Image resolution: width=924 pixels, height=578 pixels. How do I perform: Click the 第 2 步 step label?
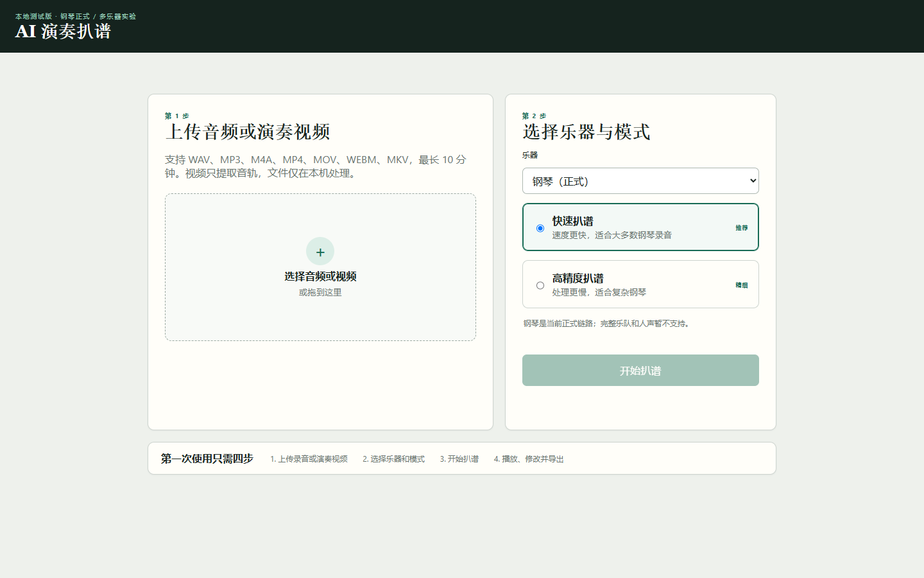click(535, 116)
